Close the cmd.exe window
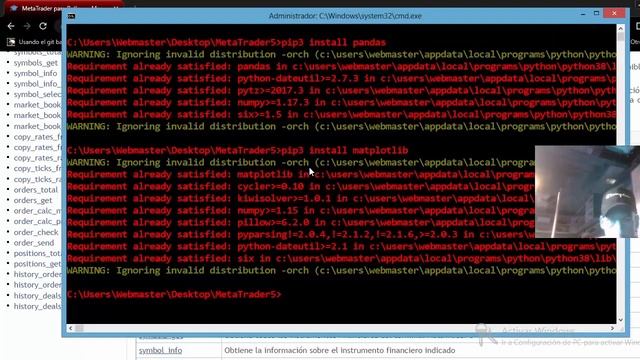Screen dimensions: 640x360 (x=614, y=13)
